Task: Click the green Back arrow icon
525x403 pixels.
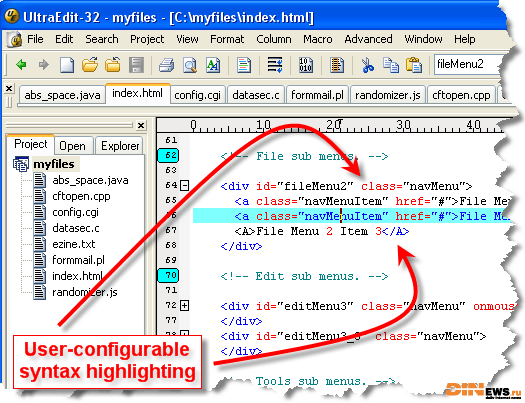Action: point(21,64)
